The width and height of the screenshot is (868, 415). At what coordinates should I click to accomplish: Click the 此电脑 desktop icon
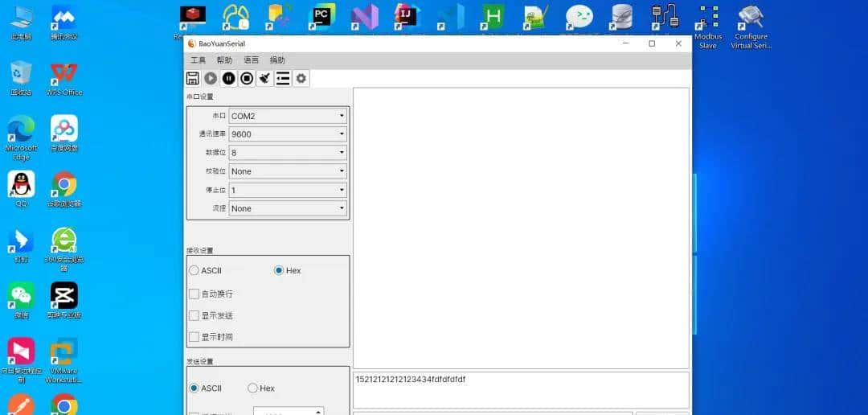click(21, 23)
